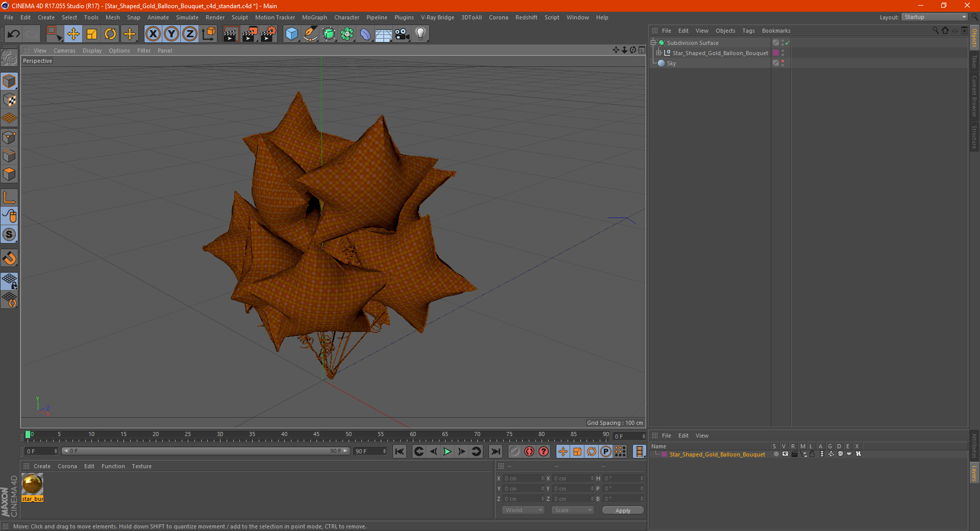Toggle Sky object visibility dots
The height and width of the screenshot is (531, 980).
tap(782, 63)
